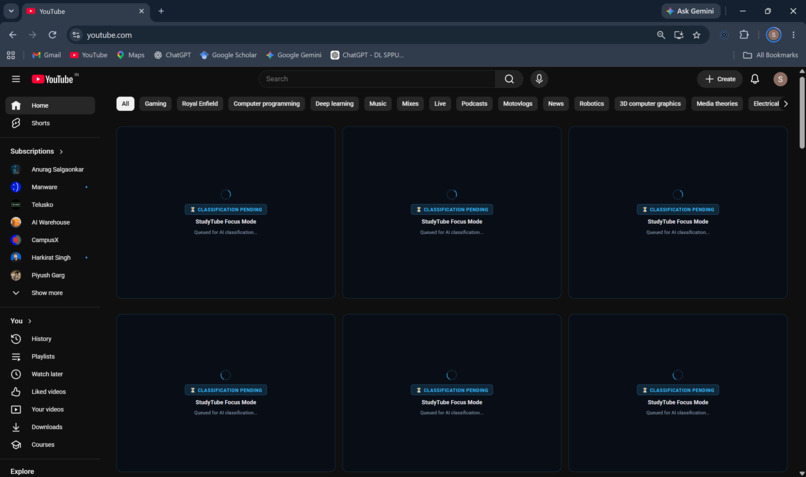Bookmark this page with star icon
This screenshot has width=806, height=477.
pyautogui.click(x=697, y=35)
